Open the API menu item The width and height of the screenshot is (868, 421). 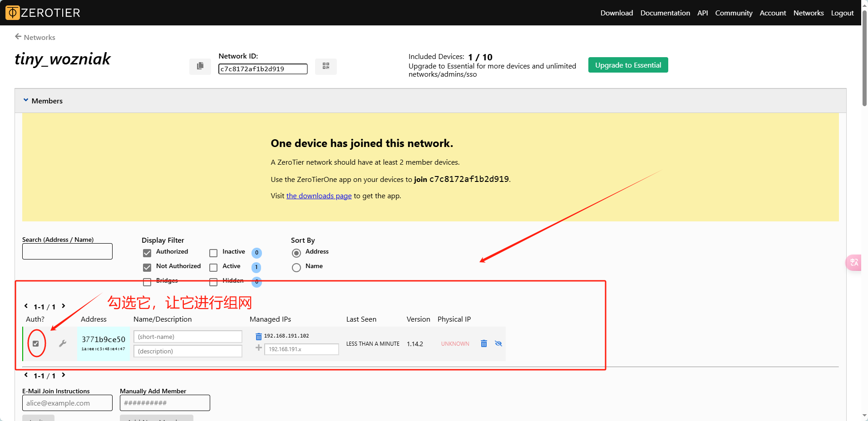click(x=703, y=13)
